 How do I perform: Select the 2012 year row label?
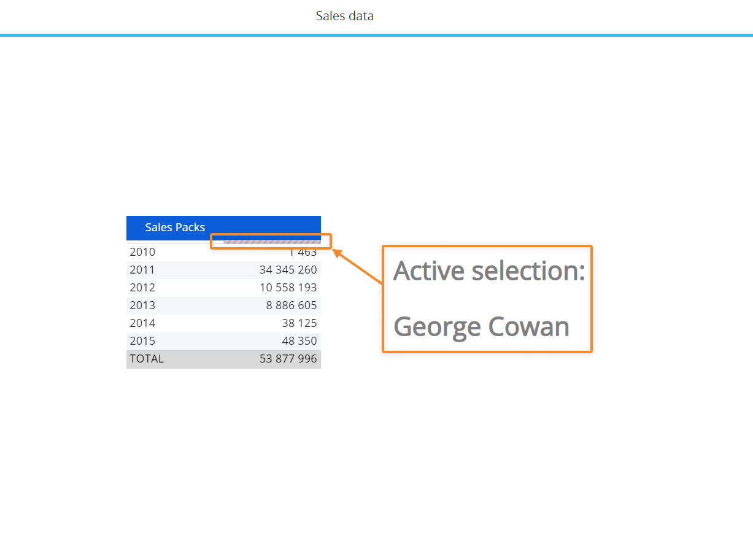142,288
